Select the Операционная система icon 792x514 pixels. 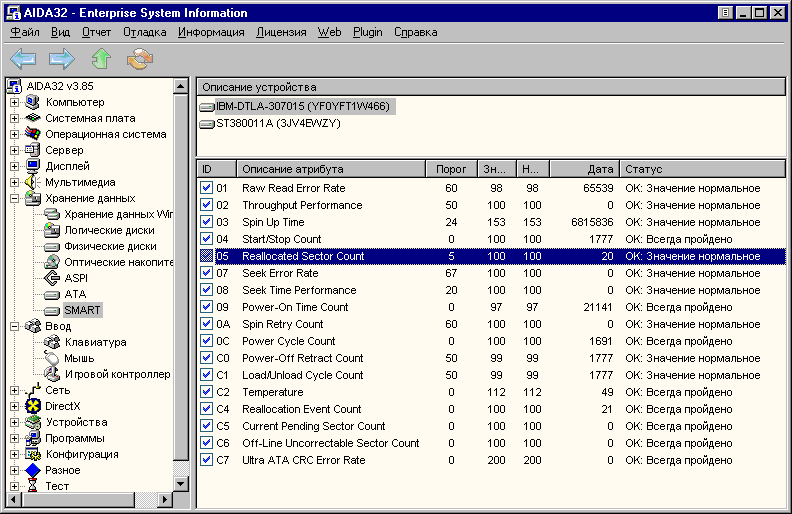coord(32,134)
